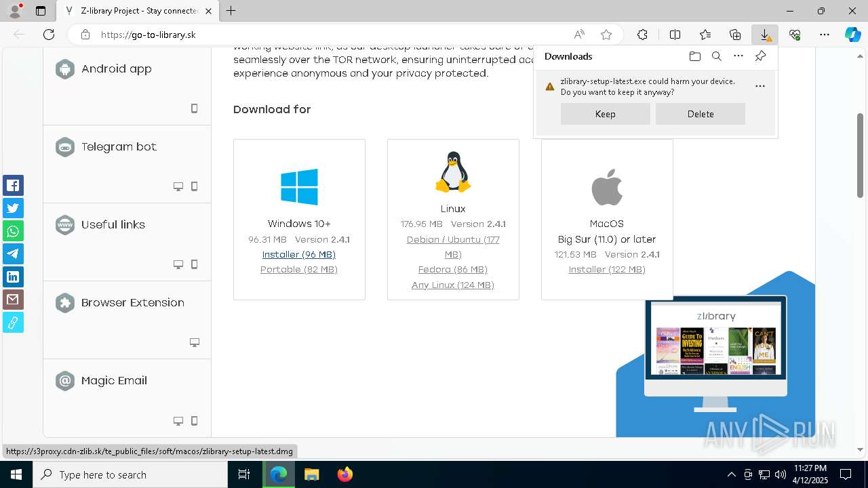Open a new browser tab
Screen dimensions: 868x488
coord(231,11)
